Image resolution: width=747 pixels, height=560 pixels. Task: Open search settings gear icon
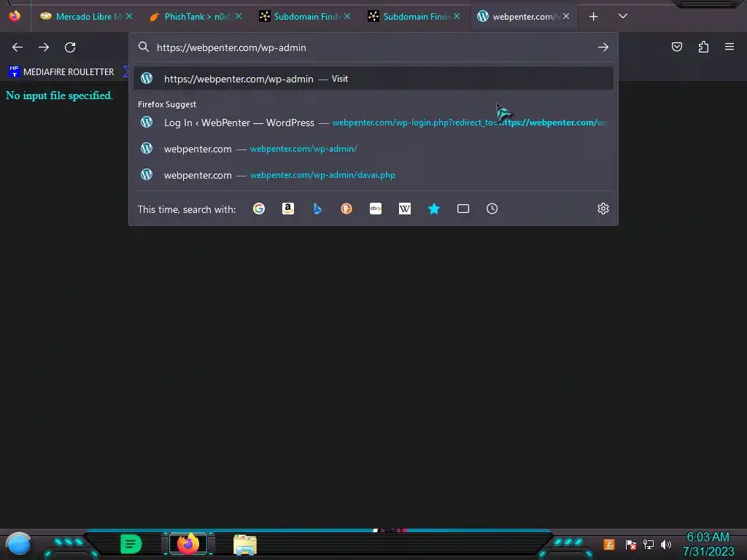pos(603,209)
